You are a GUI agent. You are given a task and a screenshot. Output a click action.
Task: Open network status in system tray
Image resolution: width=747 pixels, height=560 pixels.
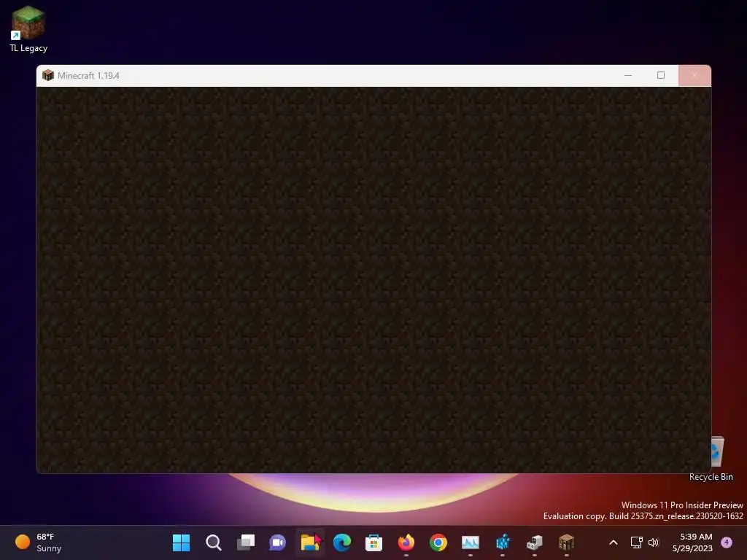pyautogui.click(x=636, y=542)
